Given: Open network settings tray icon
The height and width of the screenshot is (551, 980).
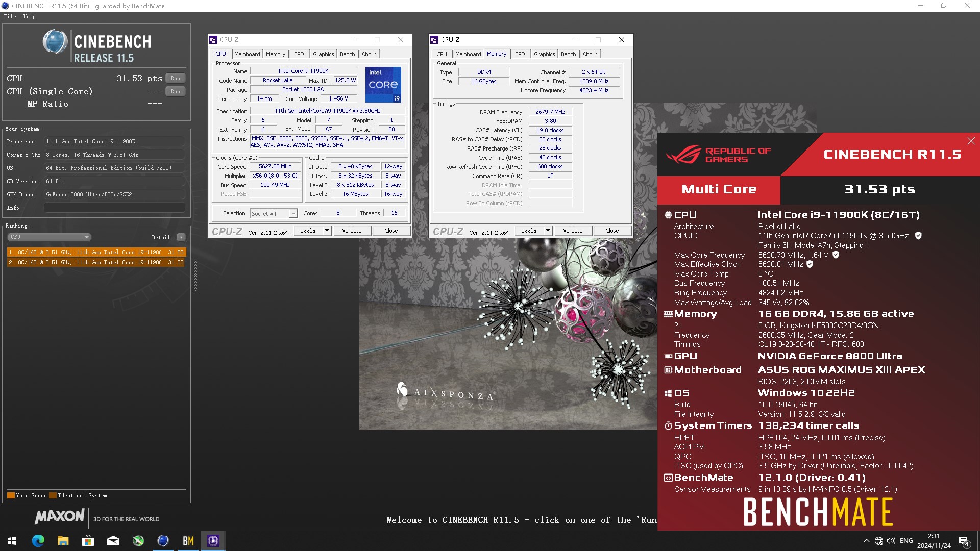Looking at the screenshot, I should tap(878, 541).
